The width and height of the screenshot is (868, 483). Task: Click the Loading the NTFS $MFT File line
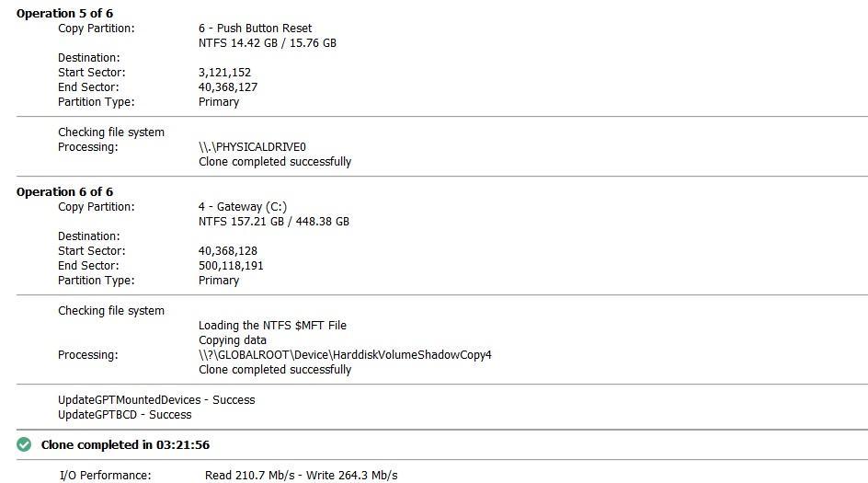[272, 325]
